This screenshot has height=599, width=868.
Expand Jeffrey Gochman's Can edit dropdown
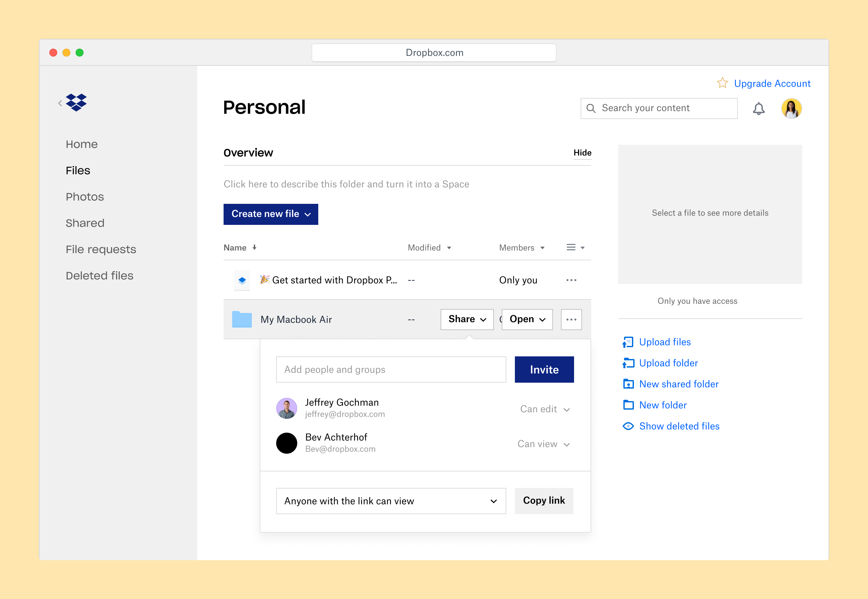545,409
